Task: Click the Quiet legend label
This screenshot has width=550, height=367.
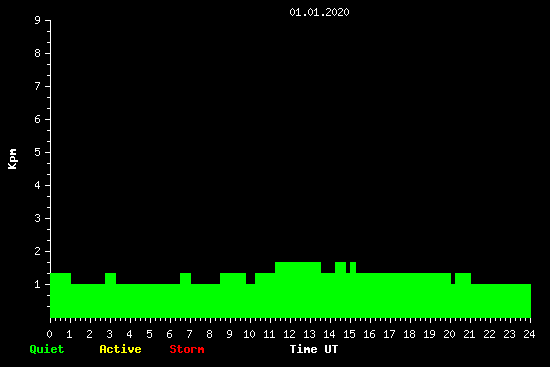Action: point(47,349)
